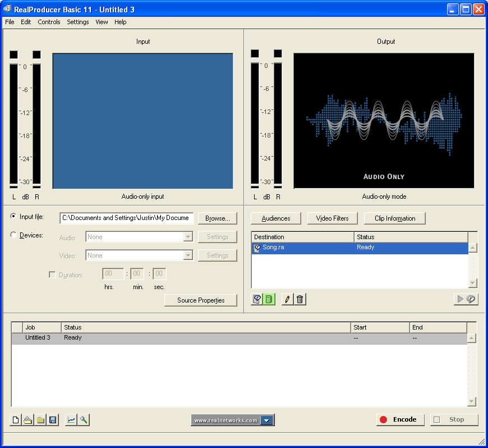Open the Audio device dropdown

[x=188, y=237]
